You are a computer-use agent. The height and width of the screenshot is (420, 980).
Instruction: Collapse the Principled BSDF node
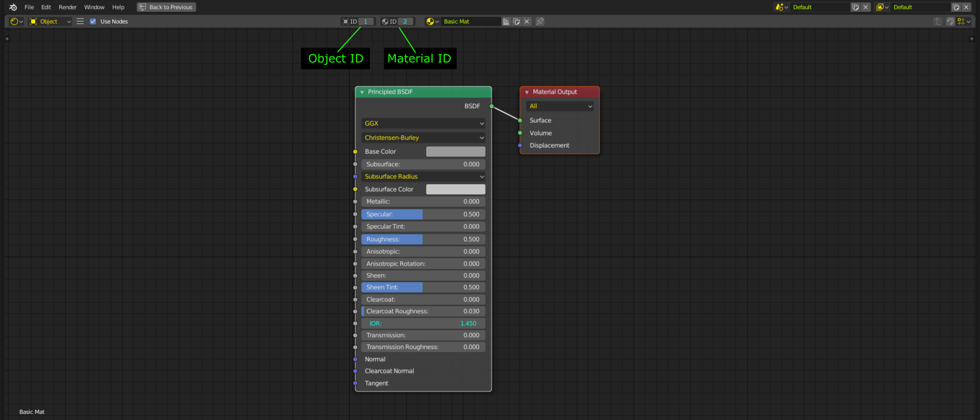[362, 92]
